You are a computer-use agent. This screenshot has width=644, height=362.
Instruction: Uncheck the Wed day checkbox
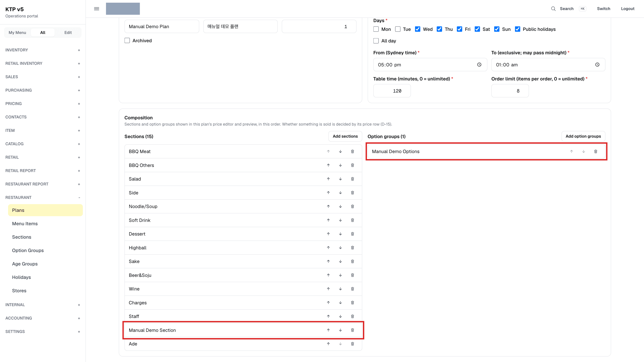[417, 29]
